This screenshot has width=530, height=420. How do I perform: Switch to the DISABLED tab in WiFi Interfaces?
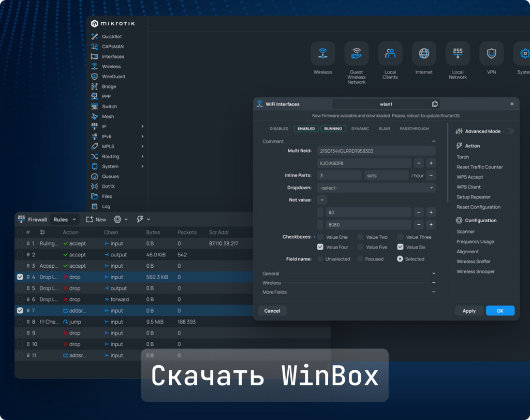[x=279, y=128]
